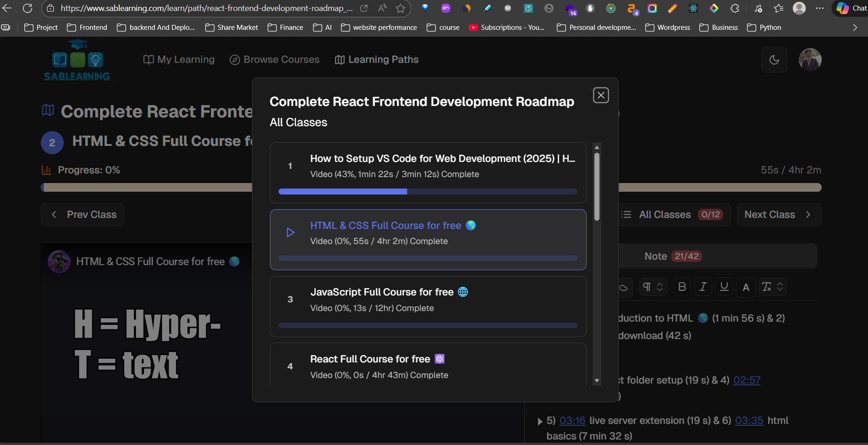Click progress bar of VS Code setup class

click(428, 192)
